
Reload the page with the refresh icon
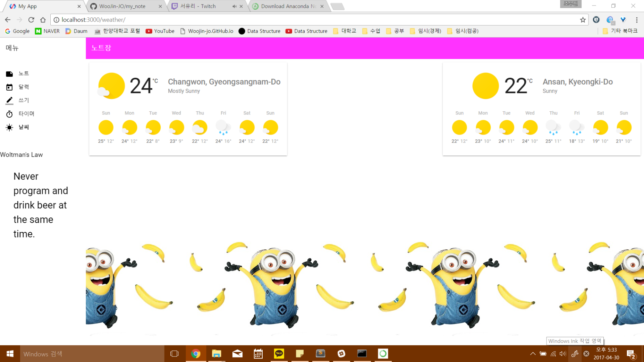click(31, 20)
